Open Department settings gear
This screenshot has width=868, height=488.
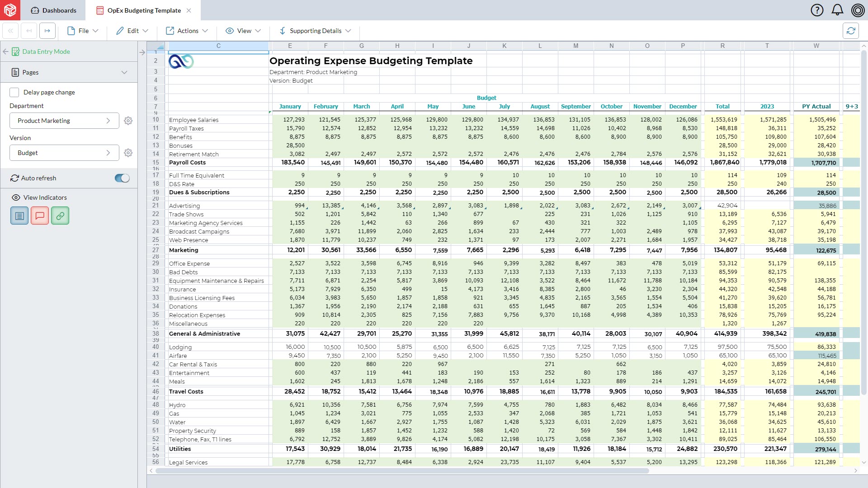(128, 121)
